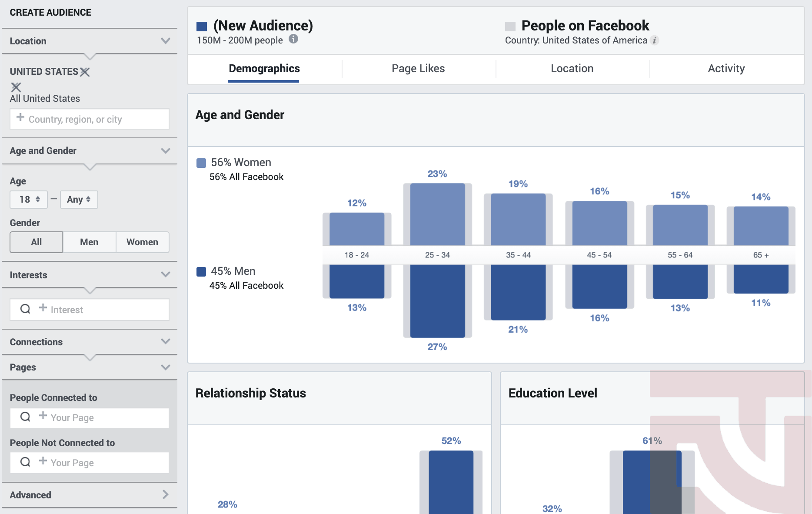
Task: Click the plus icon in the Interest field
Action: tap(43, 308)
